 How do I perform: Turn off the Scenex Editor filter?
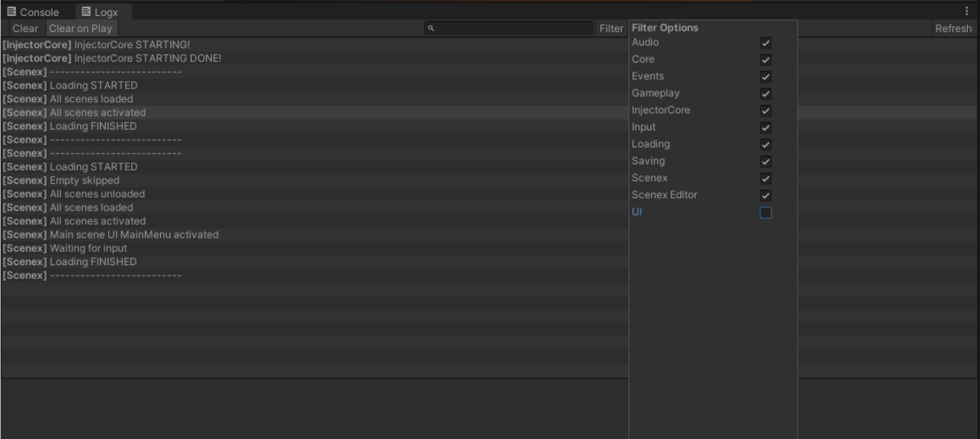point(766,194)
